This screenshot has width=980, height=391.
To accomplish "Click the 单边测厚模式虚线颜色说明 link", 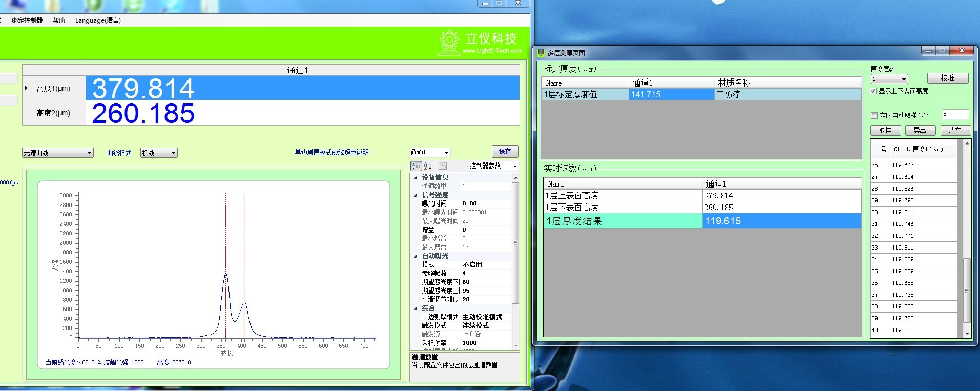I will (331, 152).
